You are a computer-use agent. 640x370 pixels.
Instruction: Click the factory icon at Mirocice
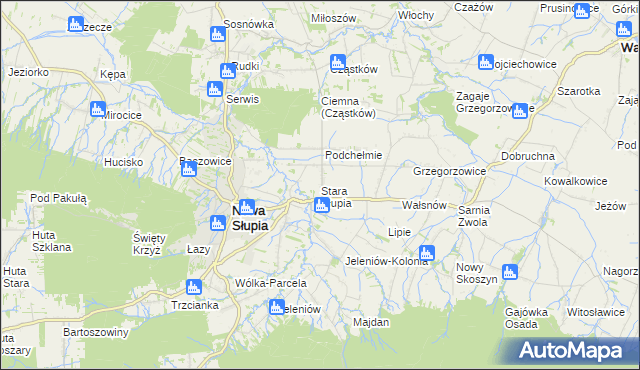tap(98, 109)
